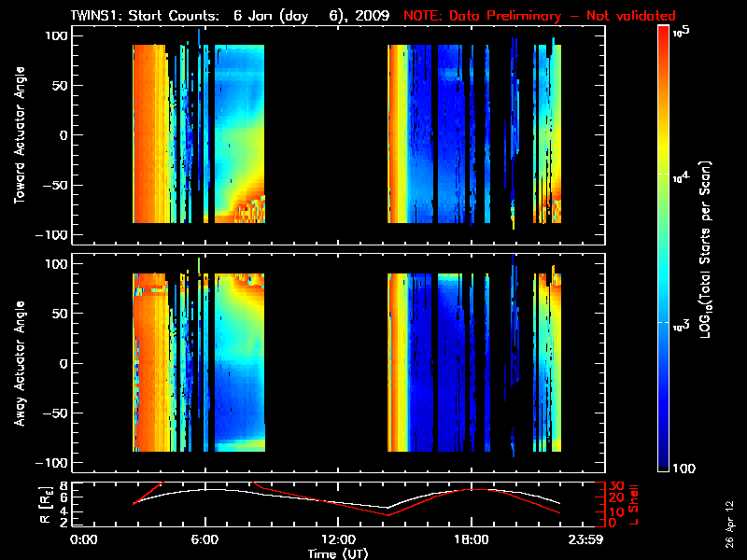Select the 12:00 time tick label
The width and height of the screenshot is (747, 560).
pyautogui.click(x=338, y=540)
